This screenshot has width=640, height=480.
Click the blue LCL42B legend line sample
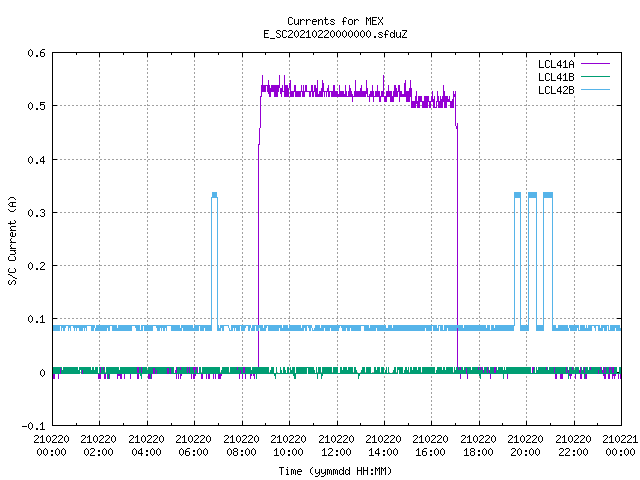pos(595,89)
